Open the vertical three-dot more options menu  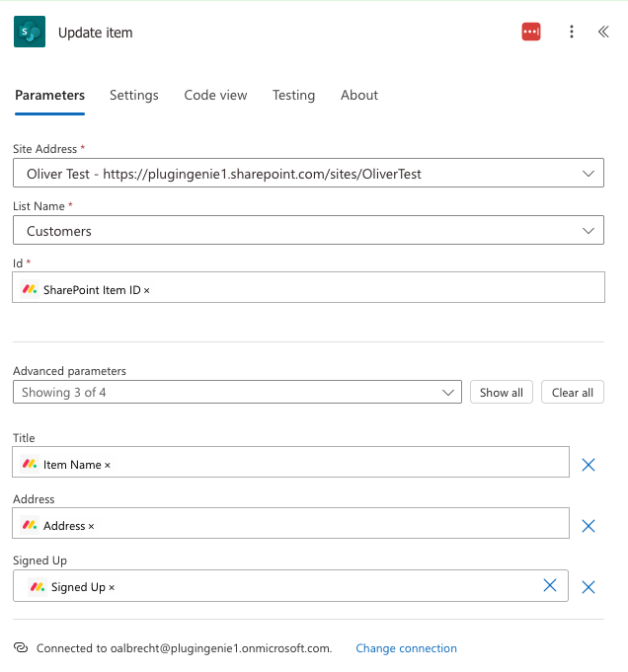tap(572, 32)
